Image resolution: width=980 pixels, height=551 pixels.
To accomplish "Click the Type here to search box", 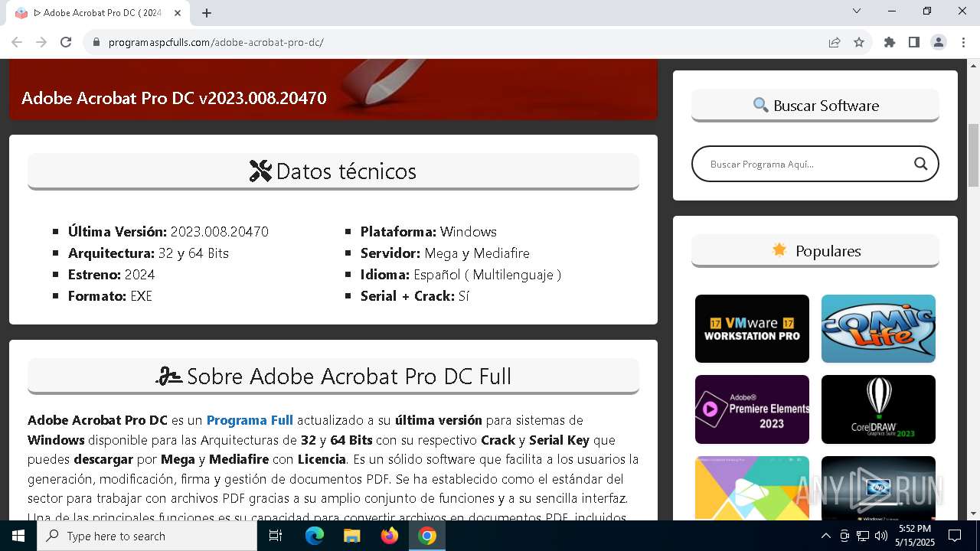I will click(147, 536).
